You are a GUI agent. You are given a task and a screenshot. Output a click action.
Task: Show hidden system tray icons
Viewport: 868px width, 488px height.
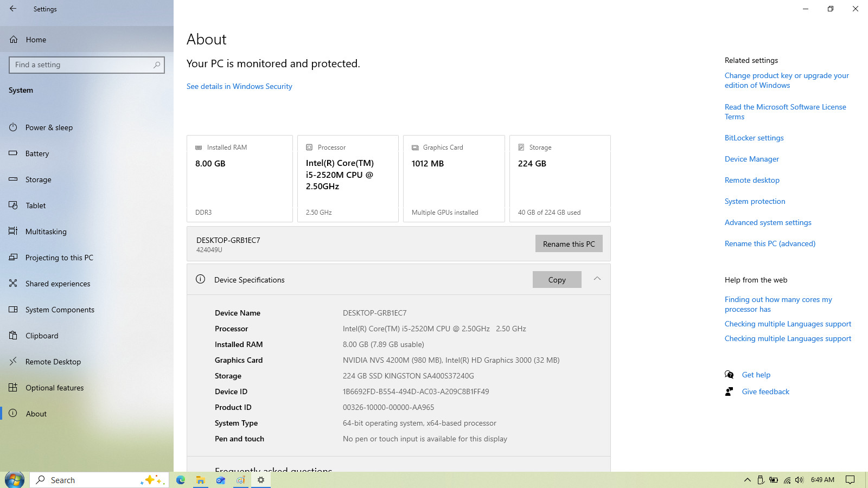pyautogui.click(x=747, y=480)
